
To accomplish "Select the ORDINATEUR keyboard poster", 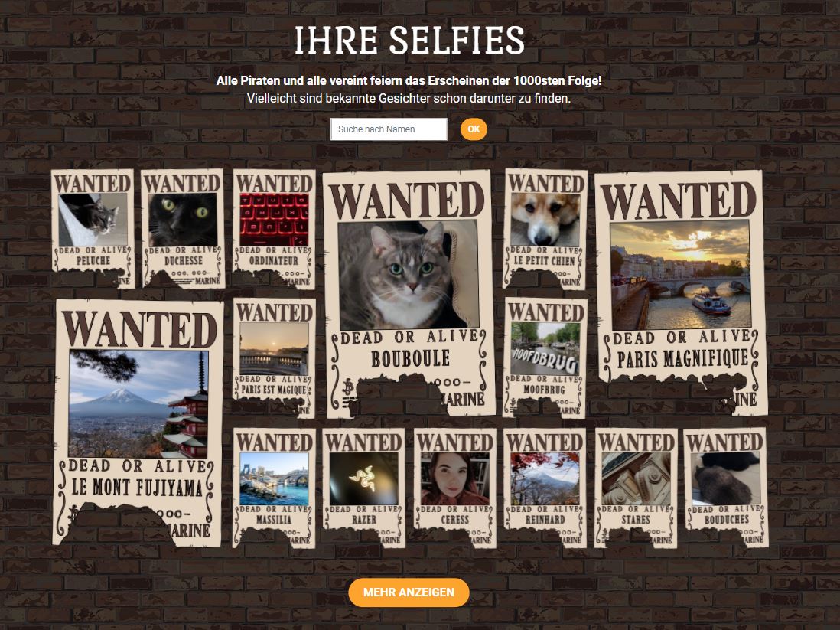I will [x=274, y=228].
